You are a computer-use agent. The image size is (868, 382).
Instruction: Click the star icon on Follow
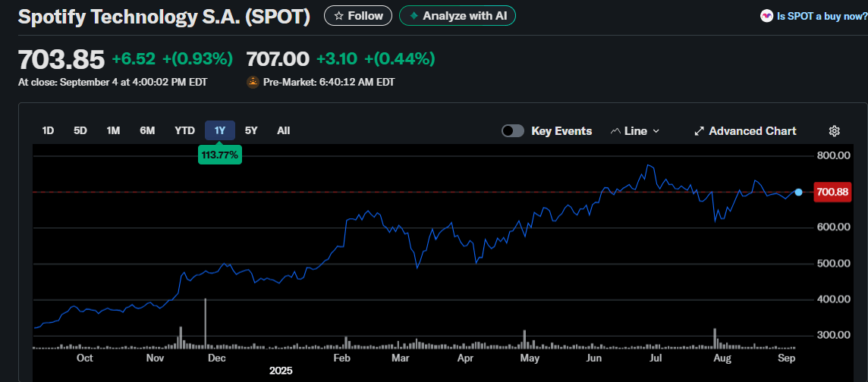[x=338, y=16]
